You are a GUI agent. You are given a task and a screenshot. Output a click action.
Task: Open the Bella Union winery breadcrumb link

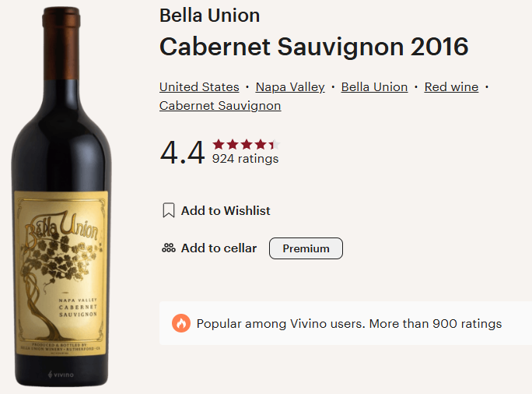pos(374,87)
